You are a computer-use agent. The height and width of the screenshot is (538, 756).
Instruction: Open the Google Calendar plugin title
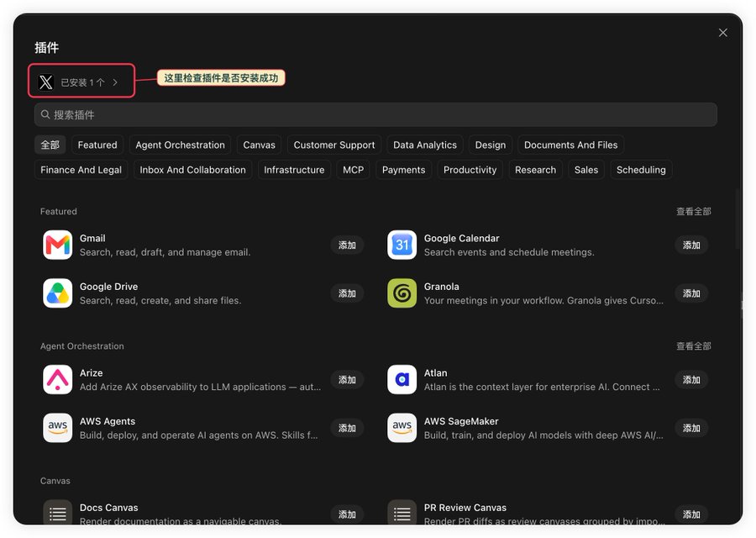click(x=461, y=239)
